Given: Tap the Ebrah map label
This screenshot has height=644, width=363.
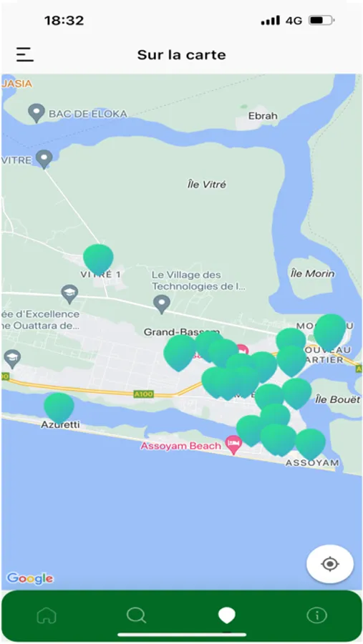Looking at the screenshot, I should pyautogui.click(x=263, y=116).
